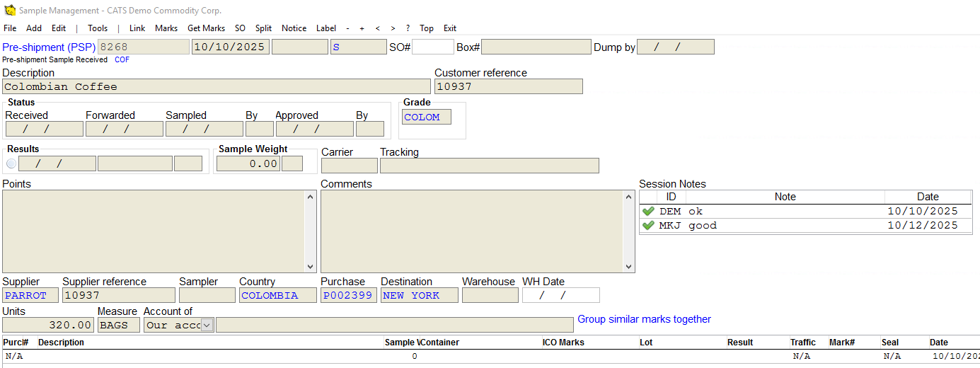Click the Note column header in Session Notes

785,197
